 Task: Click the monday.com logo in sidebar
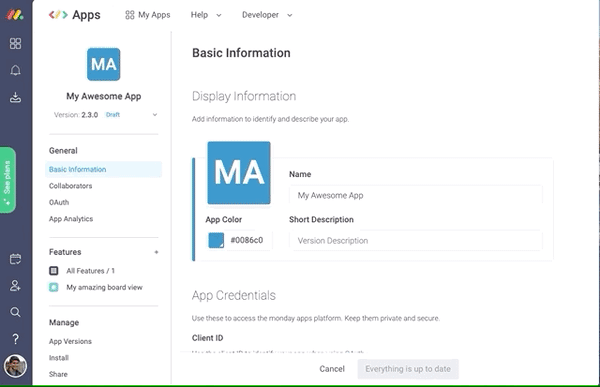pos(15,15)
